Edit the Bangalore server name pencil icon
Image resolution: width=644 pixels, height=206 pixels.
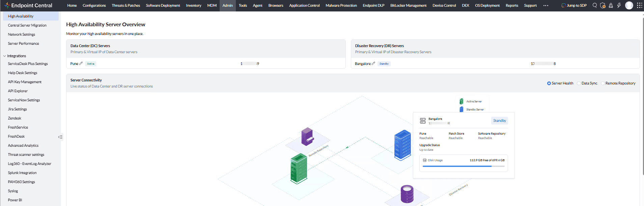[373, 63]
